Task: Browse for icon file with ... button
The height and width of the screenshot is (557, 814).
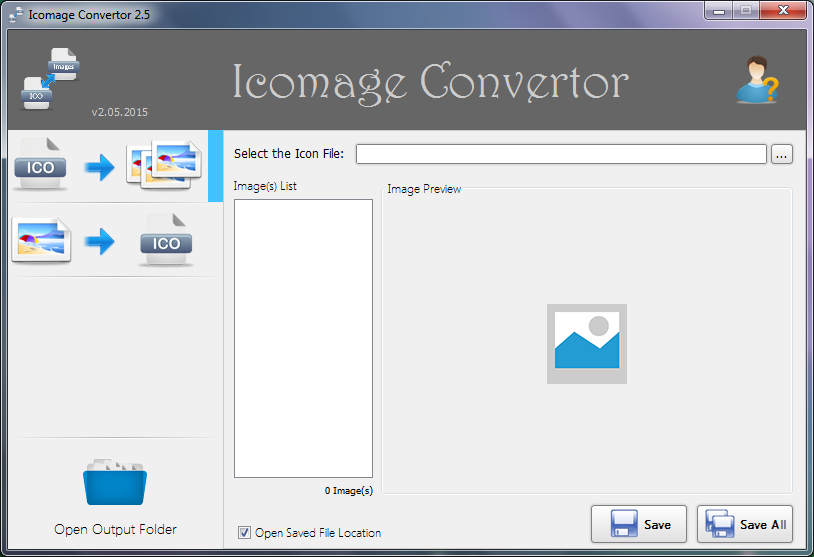Action: click(x=782, y=154)
